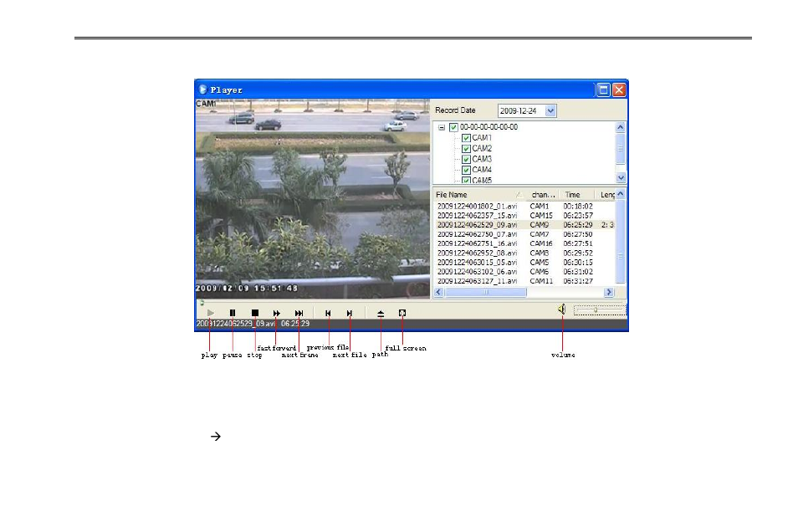Toggle the CAM4 checkbox
Viewport: 798px width, 532px height.
466,170
